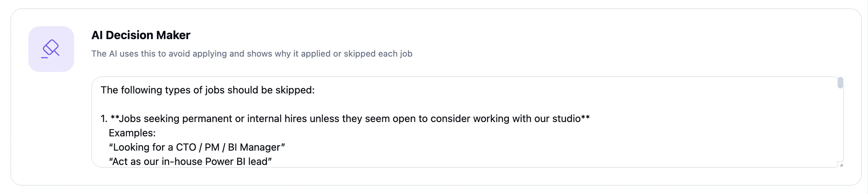868x194 pixels.
Task: Click the gray description text under the heading
Action: click(252, 54)
